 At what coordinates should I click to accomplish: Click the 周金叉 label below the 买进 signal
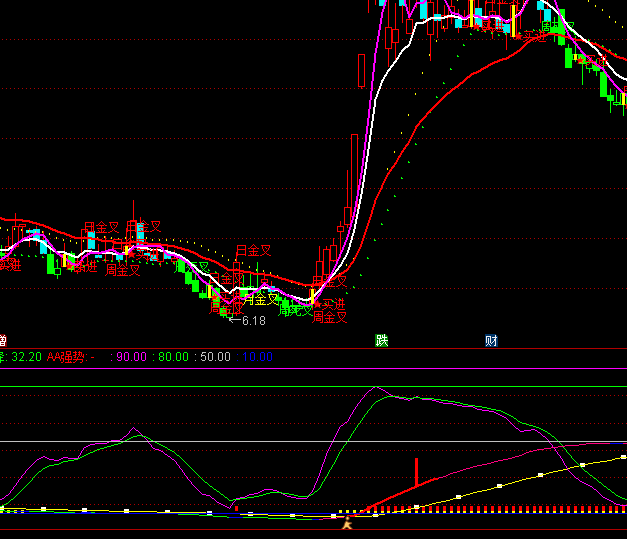pyautogui.click(x=329, y=318)
